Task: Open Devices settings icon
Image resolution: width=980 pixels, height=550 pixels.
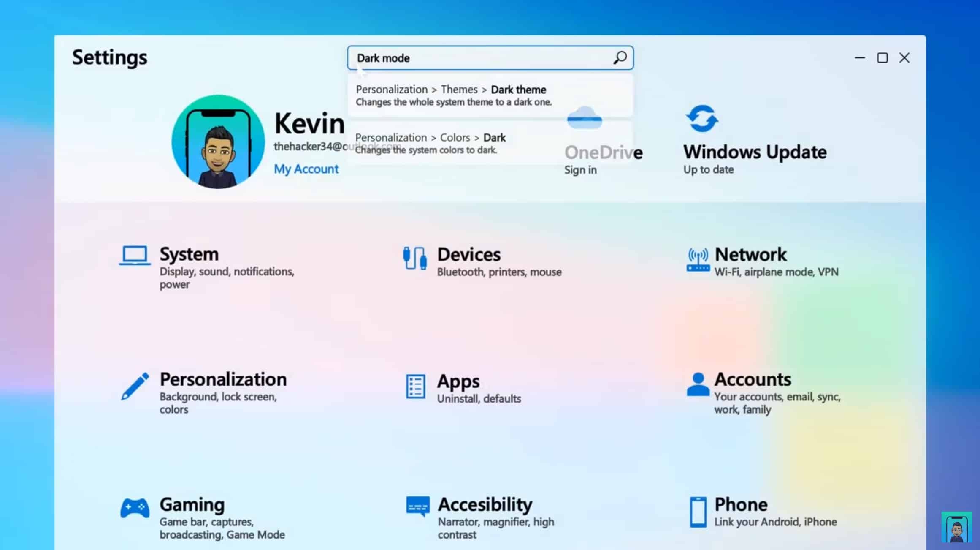Action: point(414,258)
